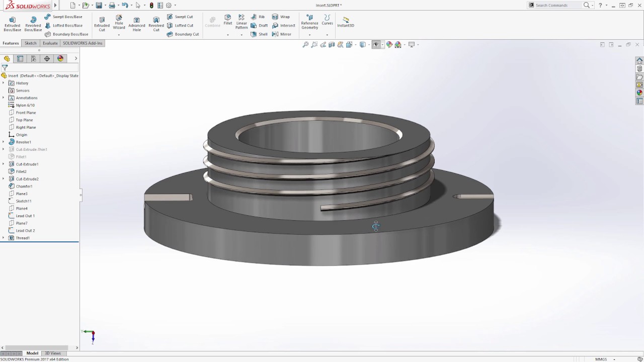Open the Curves dropdown arrow
This screenshot has height=362, width=644.
coord(327,35)
